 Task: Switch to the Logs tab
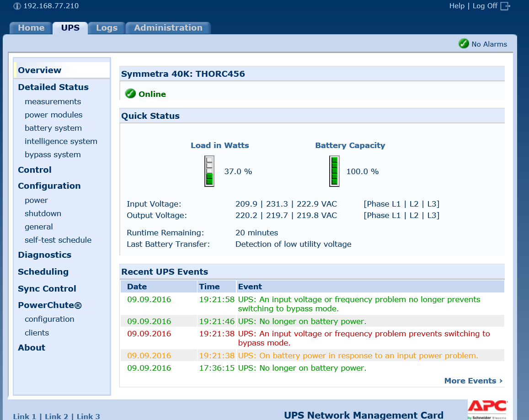click(x=107, y=28)
